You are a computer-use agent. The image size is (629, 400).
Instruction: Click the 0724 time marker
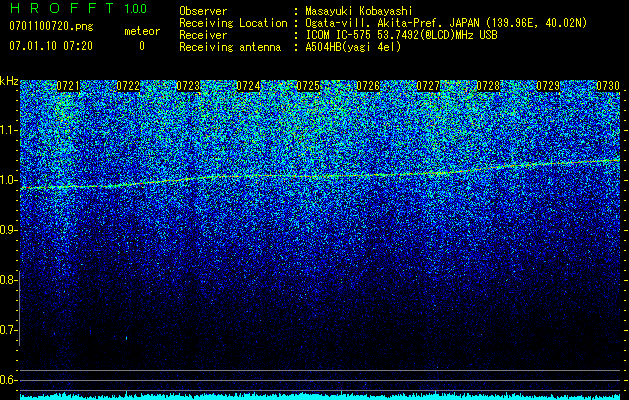pyautogui.click(x=248, y=86)
